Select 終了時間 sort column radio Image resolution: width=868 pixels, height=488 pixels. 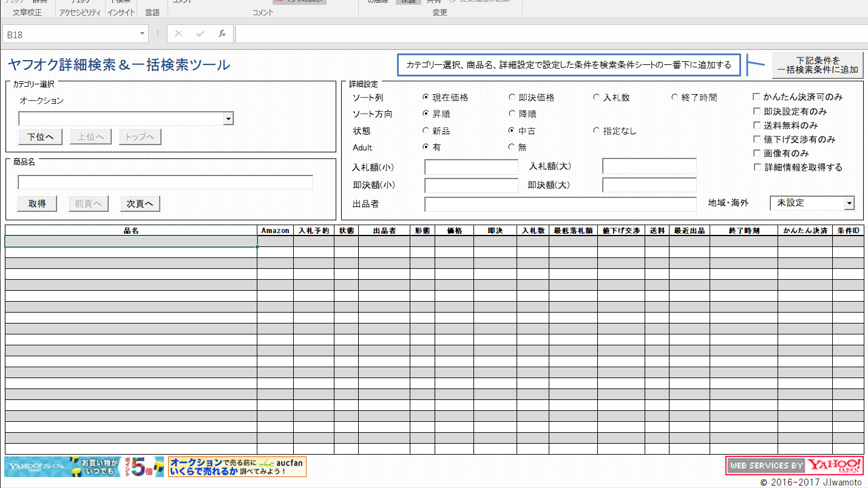pos(674,97)
